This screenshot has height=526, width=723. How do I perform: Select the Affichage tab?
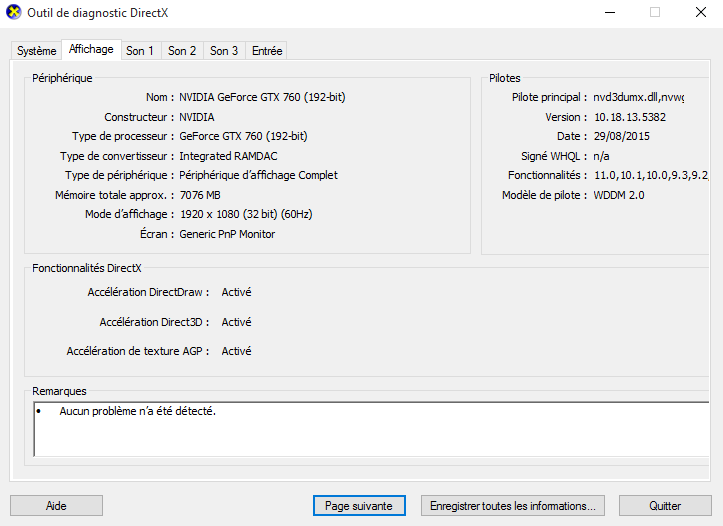[x=91, y=49]
